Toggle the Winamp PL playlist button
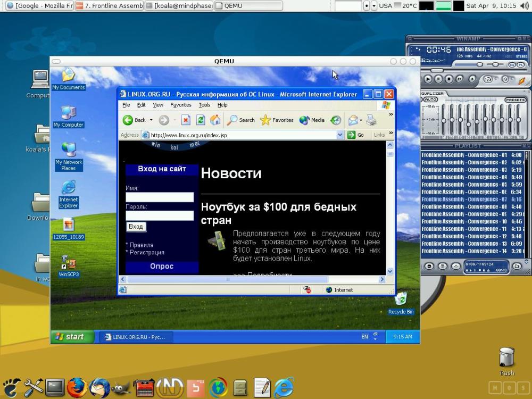Image resolution: width=532 pixels, height=399 pixels. tap(520, 65)
